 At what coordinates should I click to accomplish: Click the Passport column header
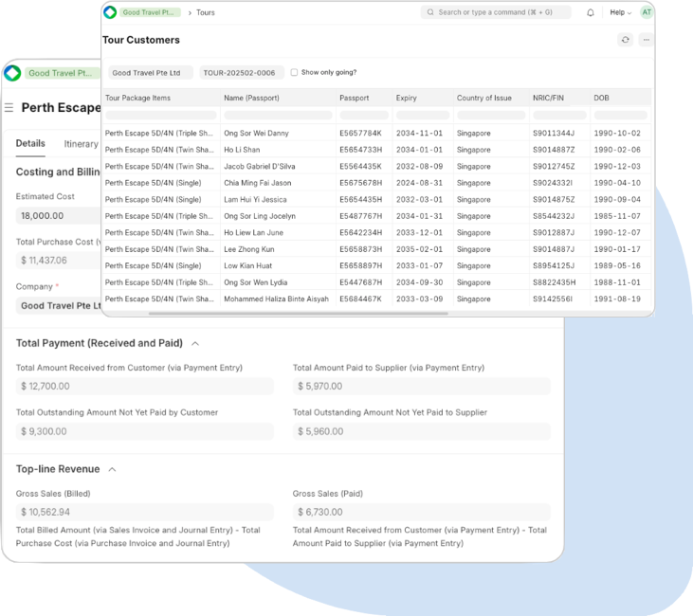point(364,99)
